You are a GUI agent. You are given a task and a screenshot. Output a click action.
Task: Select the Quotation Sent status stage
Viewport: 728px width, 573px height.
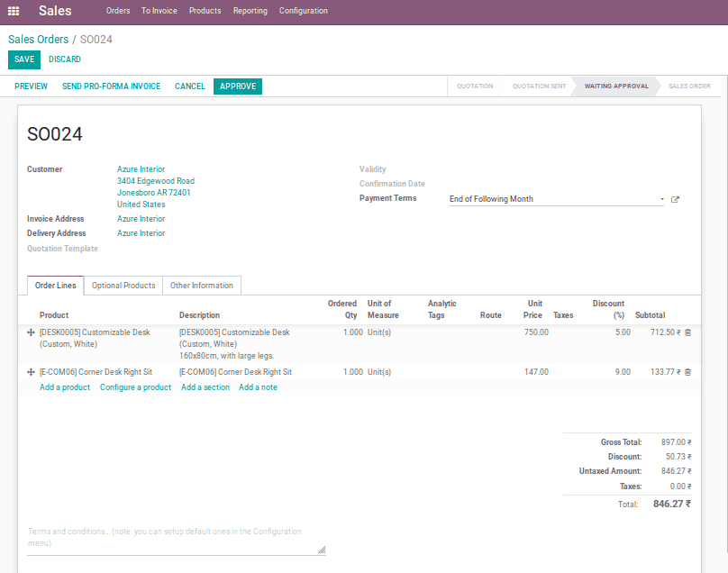[x=539, y=86]
